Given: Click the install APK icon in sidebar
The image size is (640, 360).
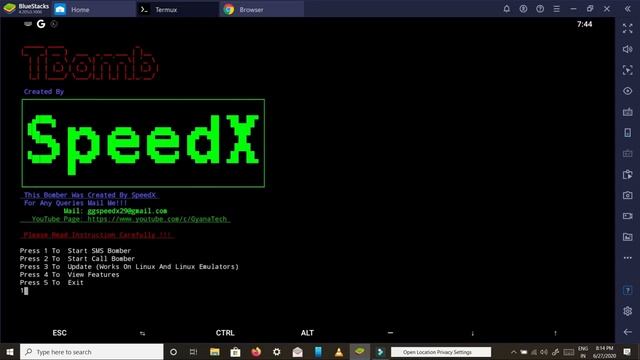Looking at the screenshot, I should point(628,174).
